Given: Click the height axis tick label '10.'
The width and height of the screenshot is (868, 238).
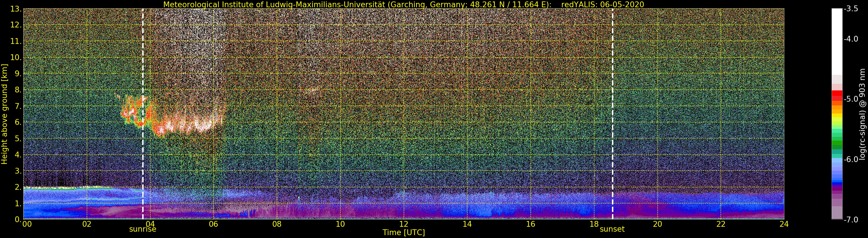Looking at the screenshot, I should pyautogui.click(x=16, y=57).
